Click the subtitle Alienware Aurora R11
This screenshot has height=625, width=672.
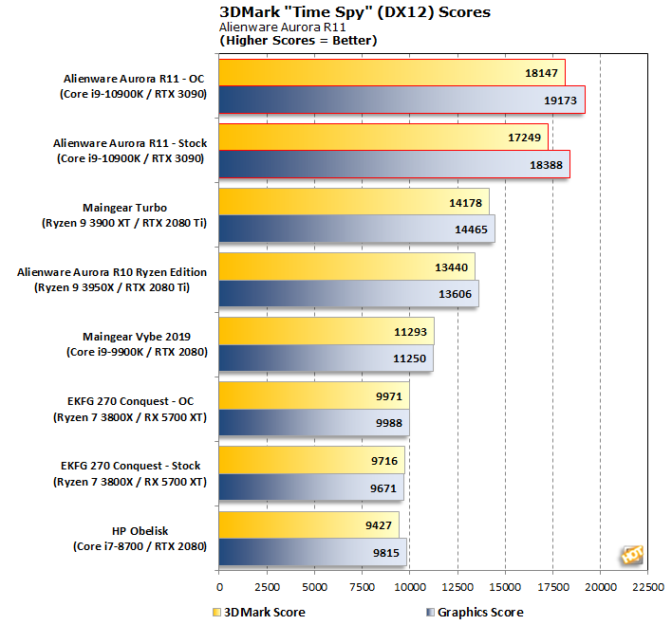283,27
